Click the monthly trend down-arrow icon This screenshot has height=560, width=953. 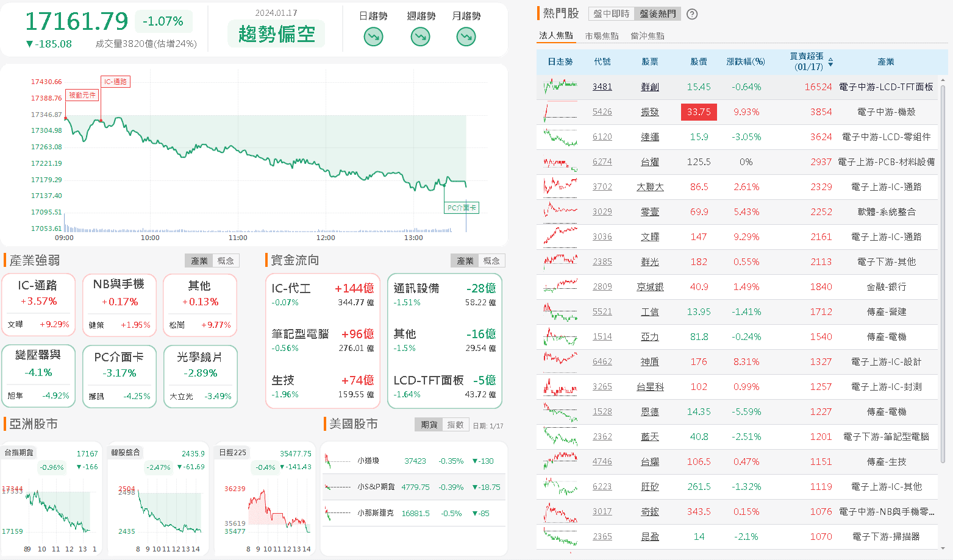[466, 37]
